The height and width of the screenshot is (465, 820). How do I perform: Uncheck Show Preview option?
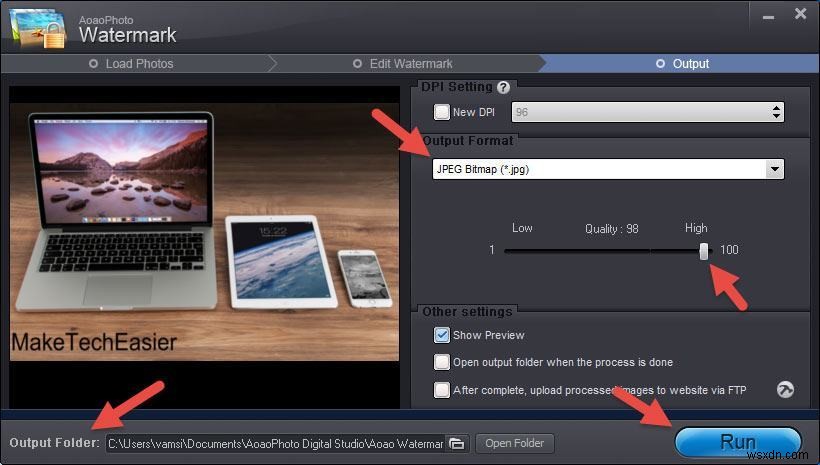pos(442,335)
